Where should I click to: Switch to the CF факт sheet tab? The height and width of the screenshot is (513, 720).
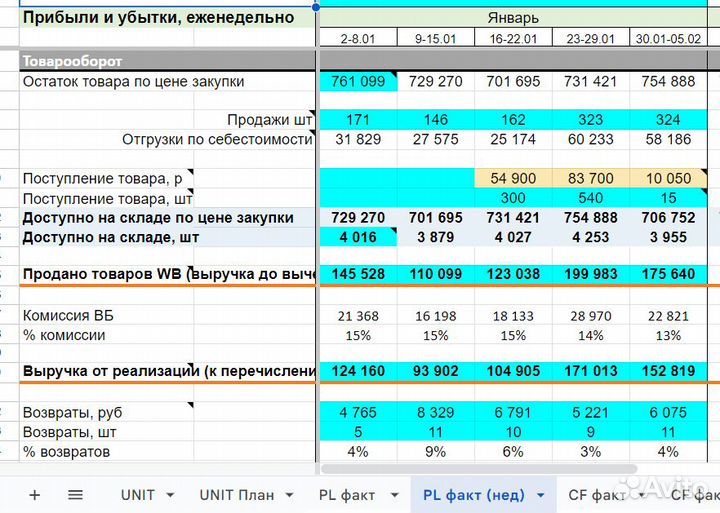pyautogui.click(x=597, y=495)
